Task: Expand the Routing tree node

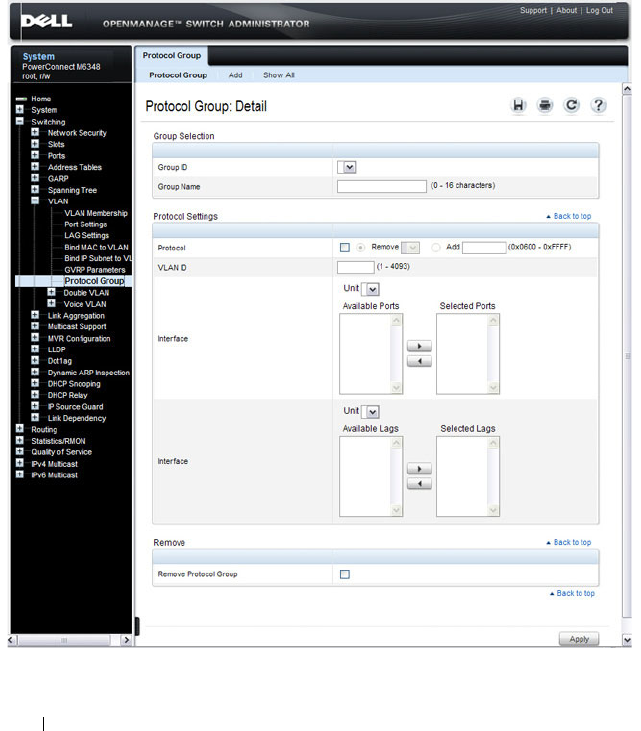Action: coord(20,428)
